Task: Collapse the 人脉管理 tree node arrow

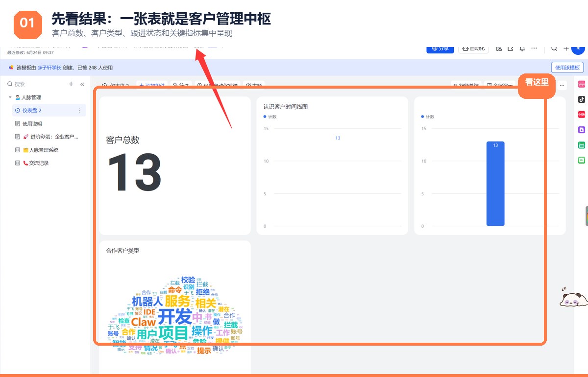Action: pyautogui.click(x=10, y=97)
